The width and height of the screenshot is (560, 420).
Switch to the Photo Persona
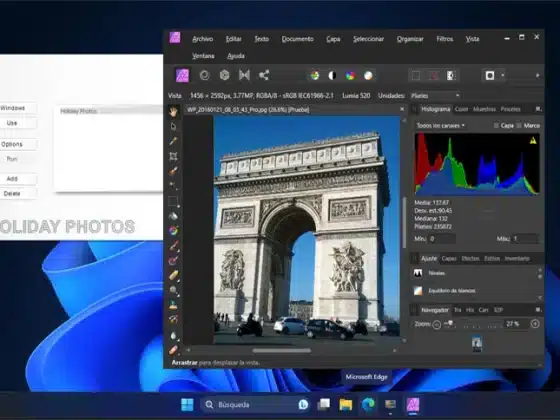[182, 75]
